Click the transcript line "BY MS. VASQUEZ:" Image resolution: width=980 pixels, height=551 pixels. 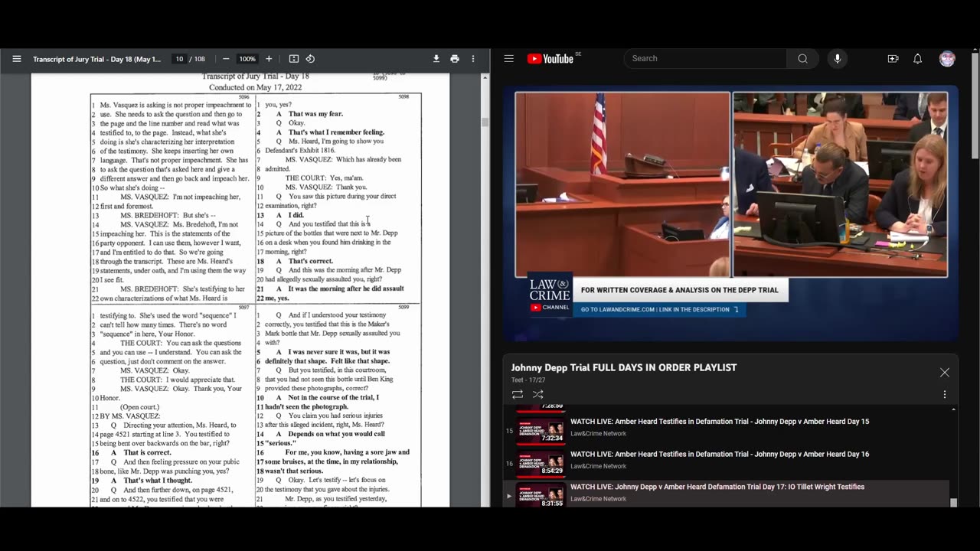[x=130, y=416]
